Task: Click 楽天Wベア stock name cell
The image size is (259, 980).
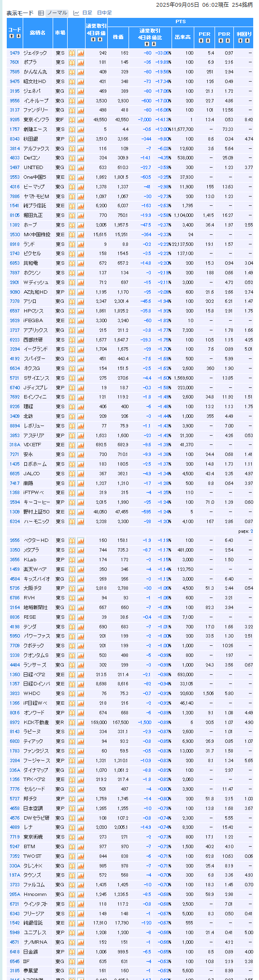Action: coord(37,569)
